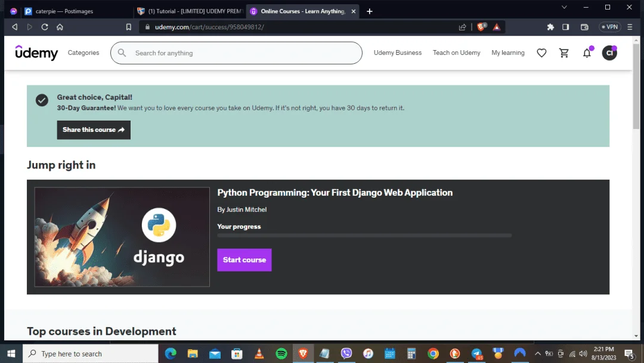Open the notifications bell icon
Screen dimensions: 644x363
[x=587, y=53]
